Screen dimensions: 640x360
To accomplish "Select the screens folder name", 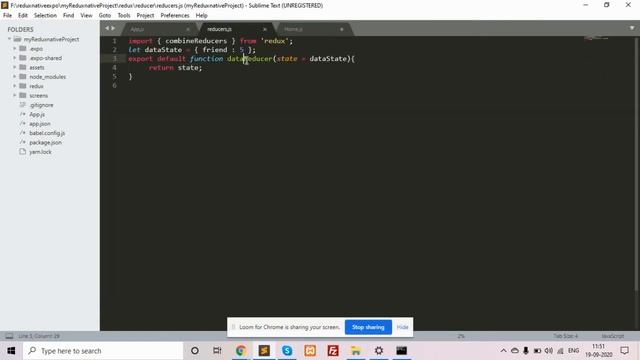I will [x=38, y=96].
